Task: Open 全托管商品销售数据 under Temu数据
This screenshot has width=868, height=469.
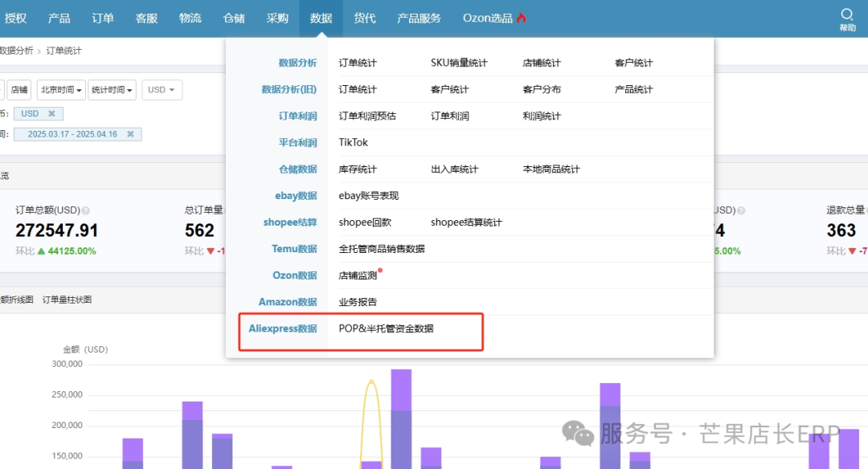Action: coord(382,249)
